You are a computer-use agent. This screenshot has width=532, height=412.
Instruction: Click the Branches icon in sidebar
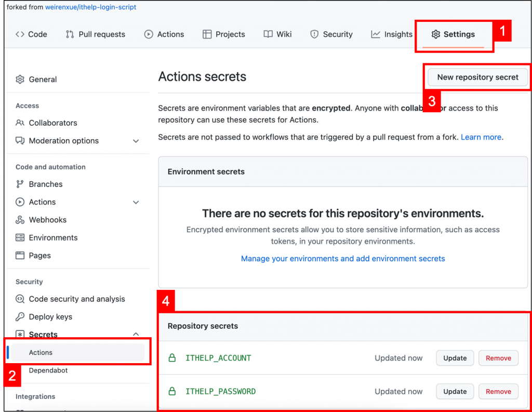click(x=20, y=184)
